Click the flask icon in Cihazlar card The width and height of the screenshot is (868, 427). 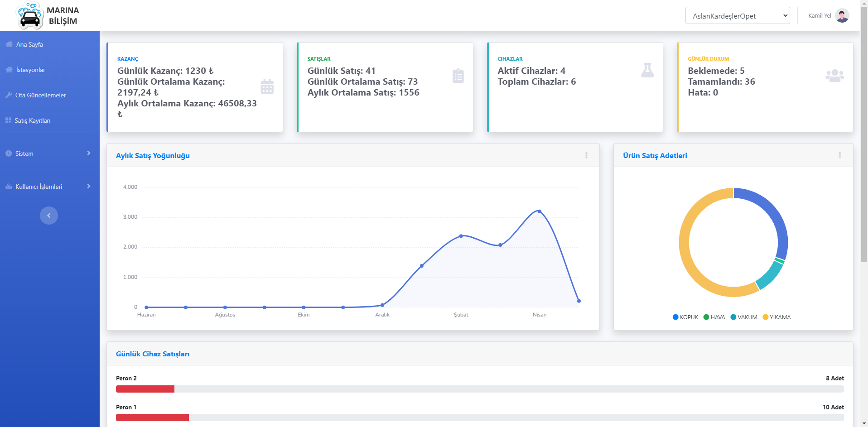[647, 70]
